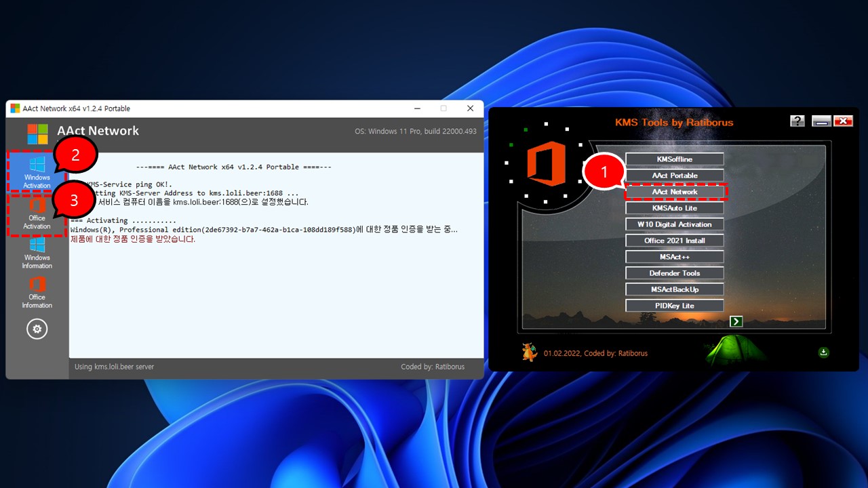This screenshot has height=488, width=868.
Task: Minimize the AAct Network window
Action: [416, 108]
